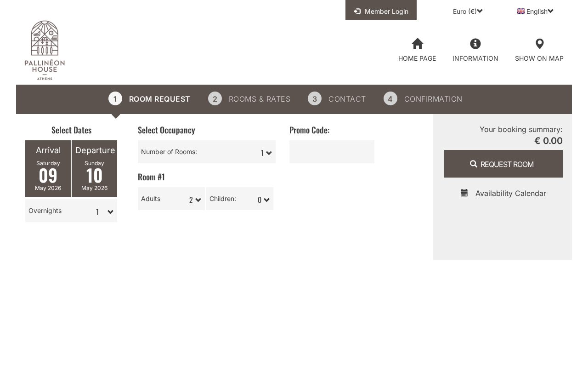Click the Member Login arrow icon
The height and width of the screenshot is (368, 588).
coord(357,11)
